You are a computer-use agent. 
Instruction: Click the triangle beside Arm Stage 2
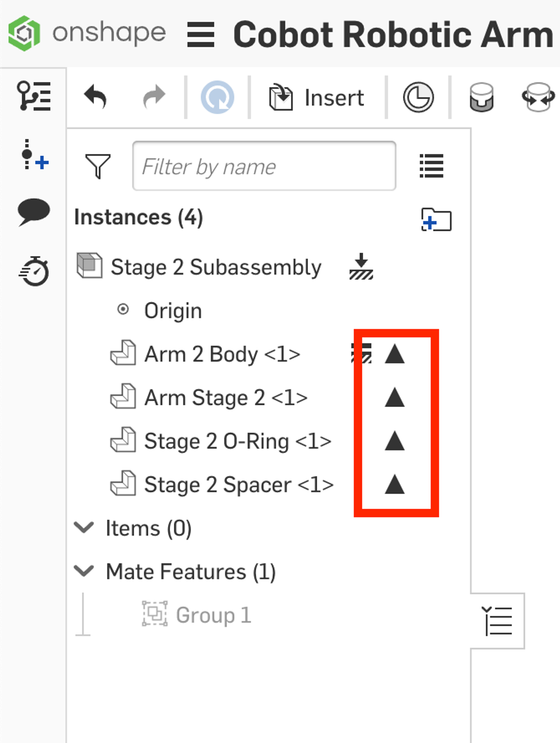pyautogui.click(x=394, y=398)
